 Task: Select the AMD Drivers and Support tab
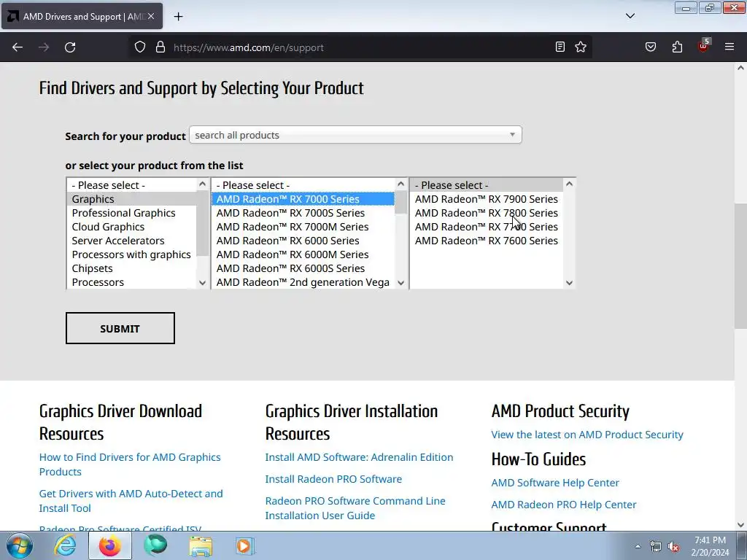click(82, 16)
